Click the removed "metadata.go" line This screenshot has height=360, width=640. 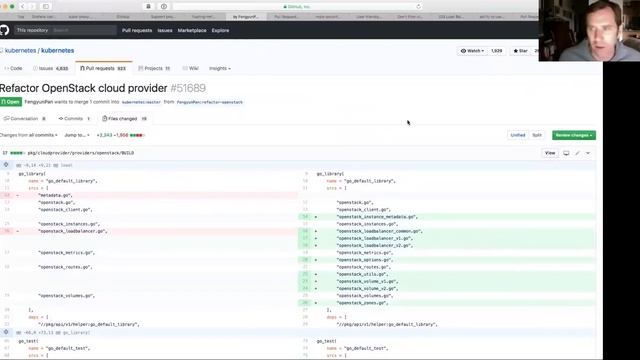click(149, 196)
